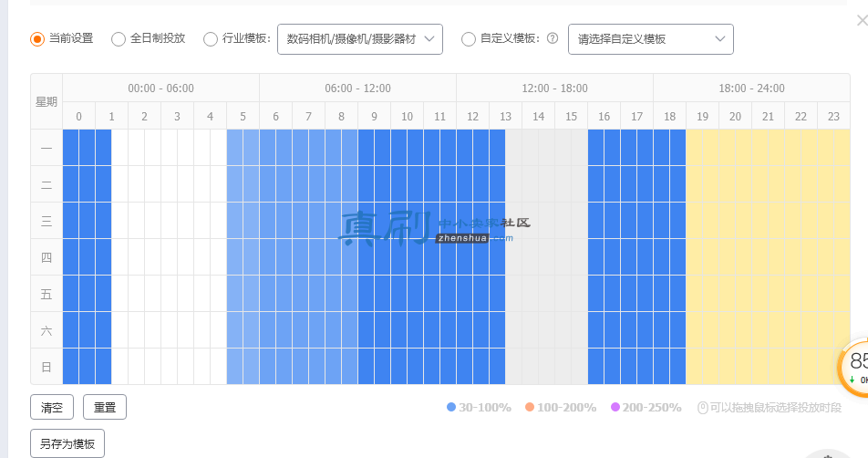
Task: Click the 日 (Sunday) row label
Action: point(46,367)
